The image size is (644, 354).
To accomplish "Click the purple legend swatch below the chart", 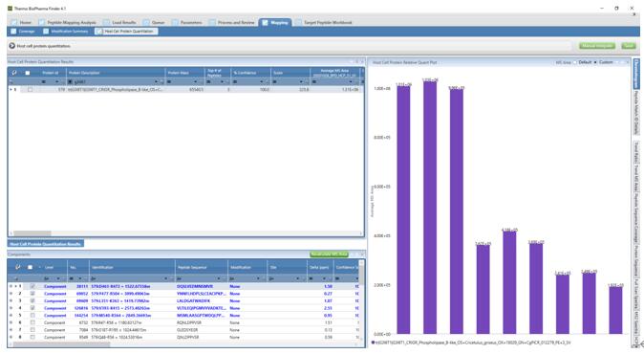I will [373, 343].
